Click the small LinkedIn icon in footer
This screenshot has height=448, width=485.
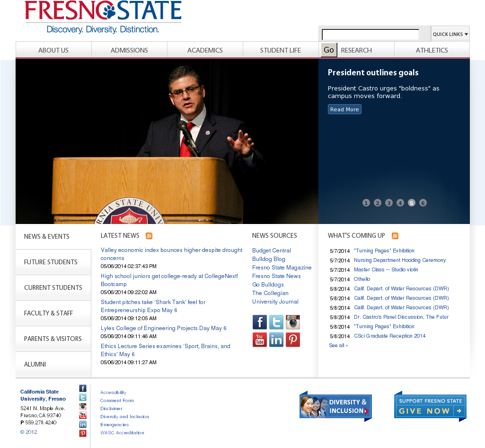pyautogui.click(x=83, y=424)
